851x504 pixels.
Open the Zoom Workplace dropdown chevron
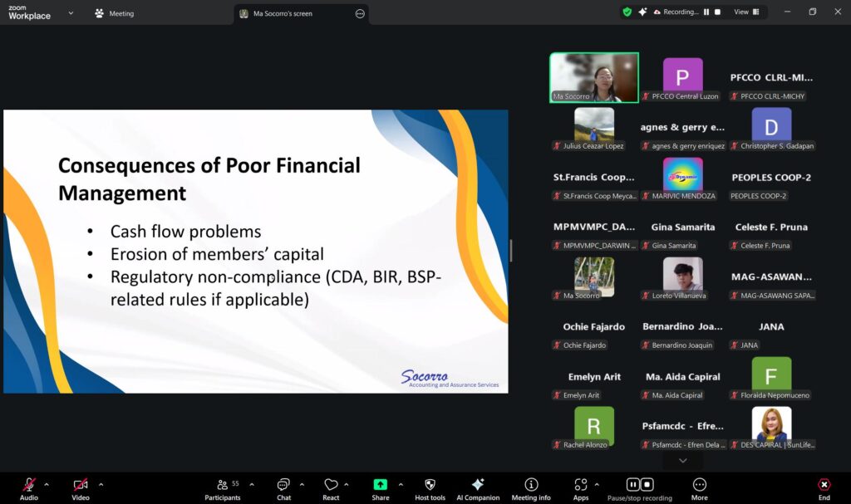click(x=71, y=13)
